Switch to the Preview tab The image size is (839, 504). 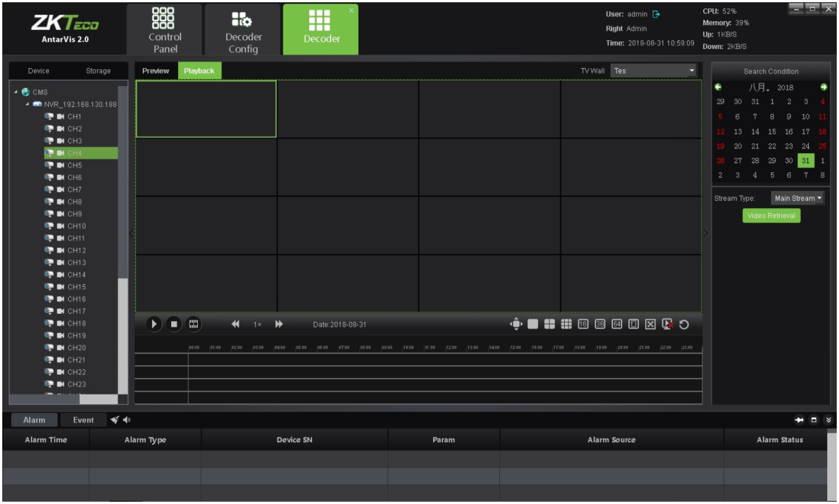tap(155, 71)
